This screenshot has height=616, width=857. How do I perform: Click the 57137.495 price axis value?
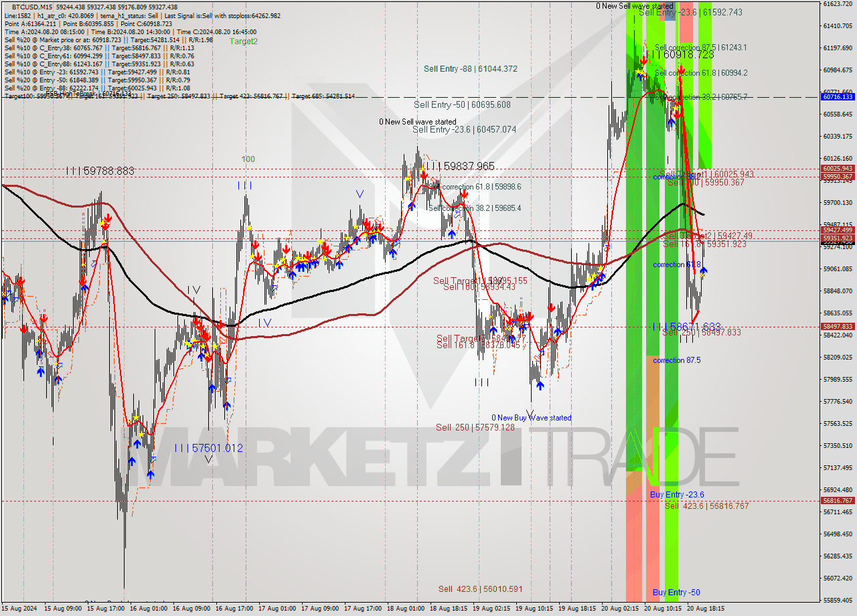coord(838,468)
